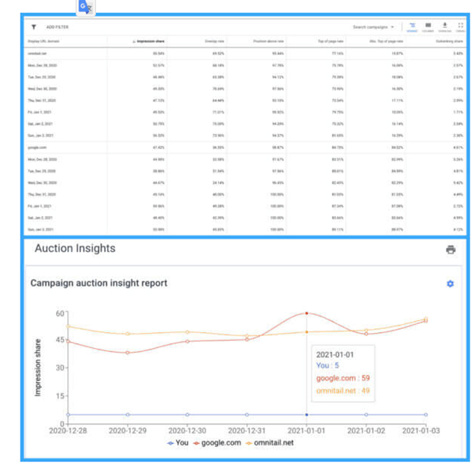Open chart settings gear icon
This screenshot has height=470, width=476.
tap(450, 284)
